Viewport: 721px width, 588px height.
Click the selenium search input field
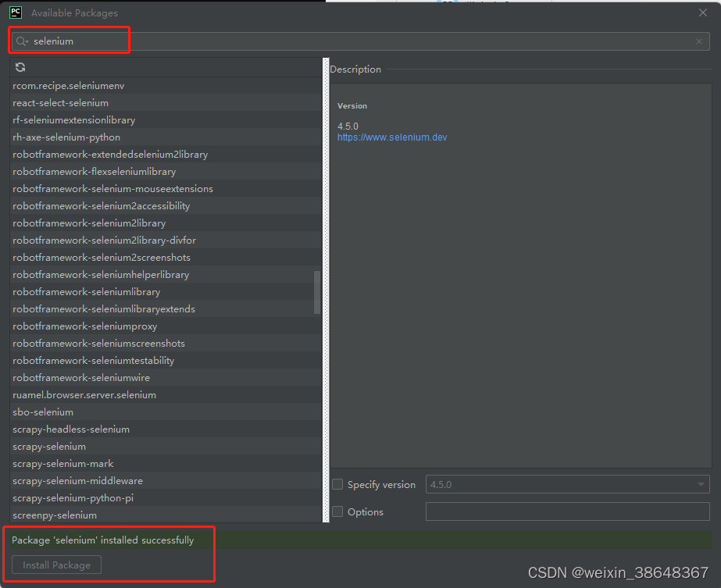pos(361,41)
